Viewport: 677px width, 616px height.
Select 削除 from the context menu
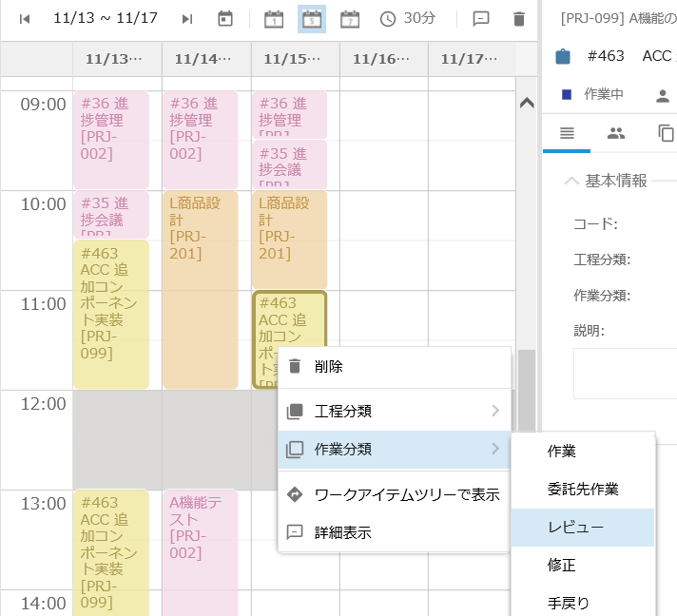(329, 367)
